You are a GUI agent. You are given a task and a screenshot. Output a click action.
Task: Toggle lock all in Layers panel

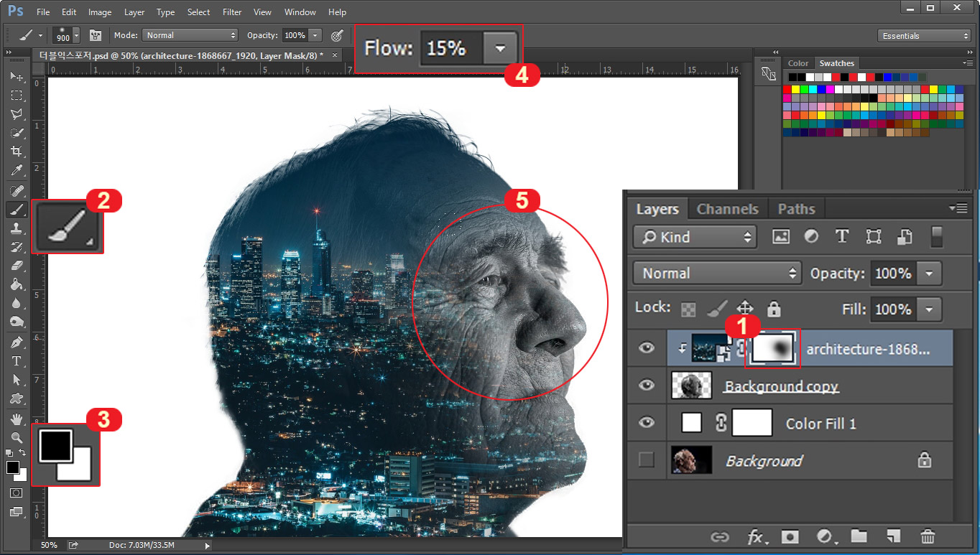coord(774,309)
